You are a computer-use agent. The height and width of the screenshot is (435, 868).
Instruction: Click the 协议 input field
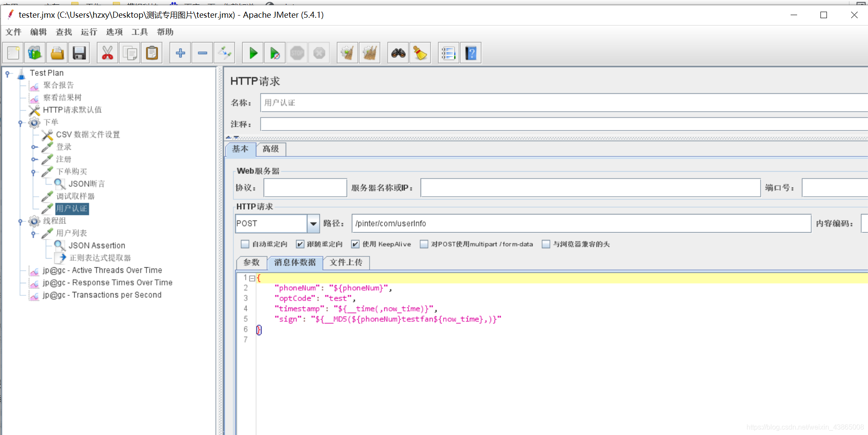coord(305,188)
